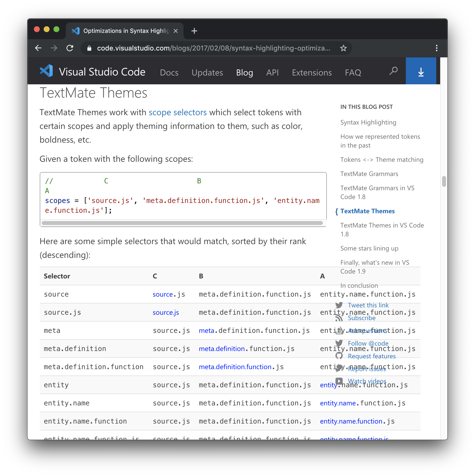Viewport: 475px width, 476px height.
Task: Open Chrome's three-dot menu
Action: tap(436, 48)
